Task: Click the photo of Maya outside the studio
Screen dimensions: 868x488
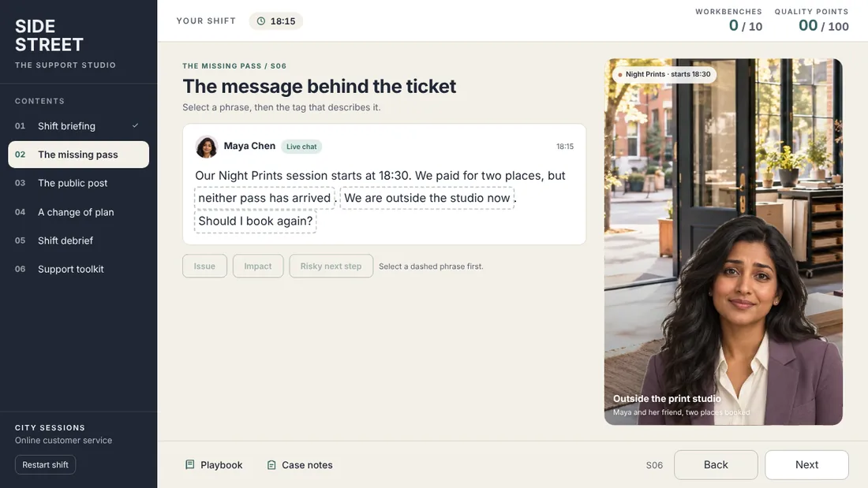Action: tap(723, 242)
